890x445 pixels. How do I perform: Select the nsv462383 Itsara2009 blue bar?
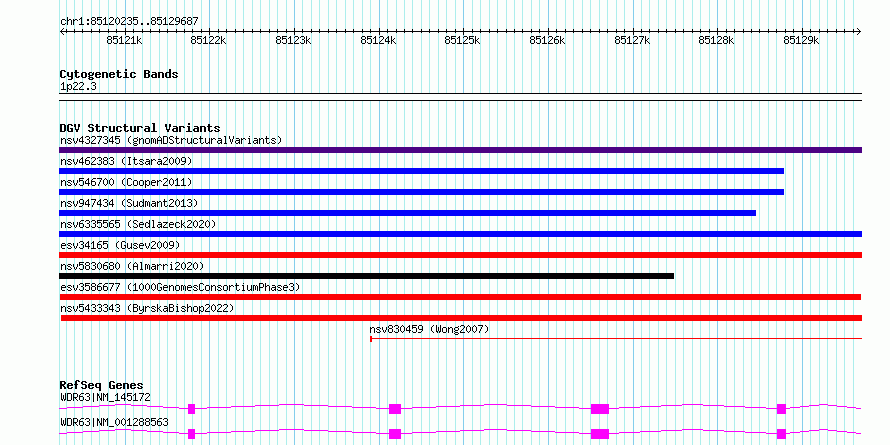click(422, 171)
